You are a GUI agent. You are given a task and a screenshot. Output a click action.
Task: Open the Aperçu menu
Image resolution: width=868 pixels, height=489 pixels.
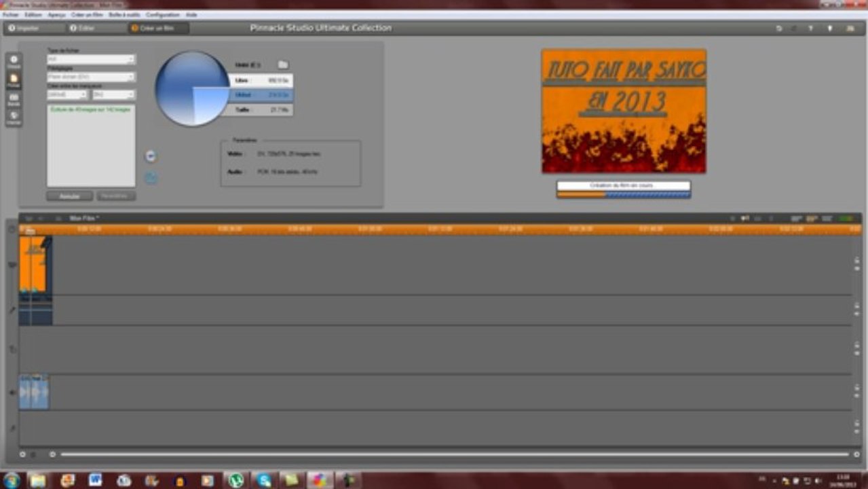(56, 14)
